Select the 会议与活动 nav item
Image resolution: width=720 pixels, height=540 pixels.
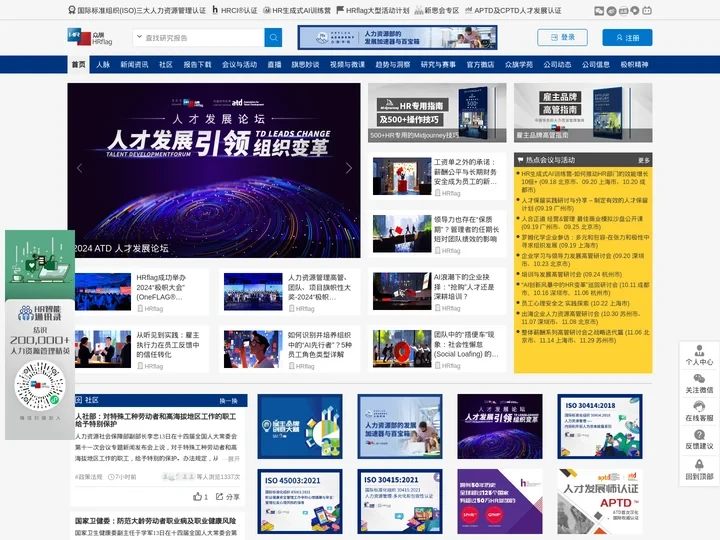[239, 65]
